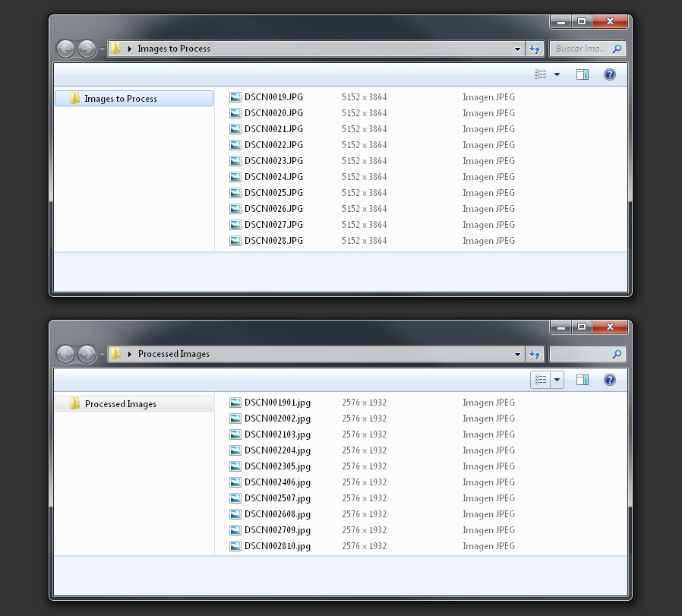This screenshot has height=616, width=682.
Task: Click the Processed Images address bar path
Action: click(x=174, y=354)
